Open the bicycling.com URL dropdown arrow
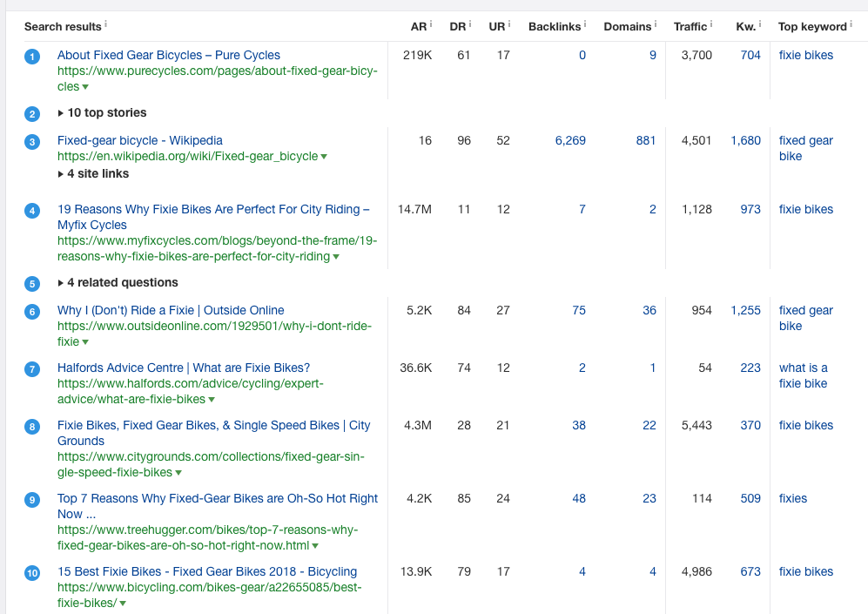The width and height of the screenshot is (868, 614). coord(123,604)
